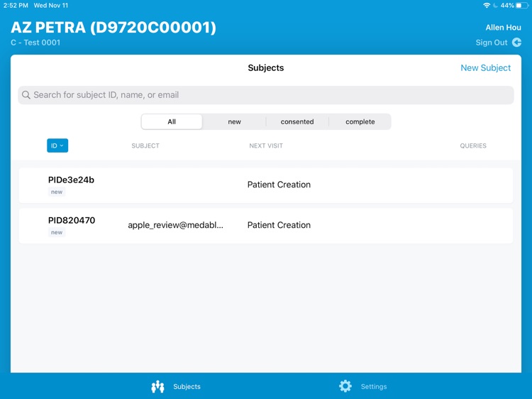This screenshot has height=399, width=532.
Task: Check the battery icon in status bar
Action: pyautogui.click(x=522, y=5)
